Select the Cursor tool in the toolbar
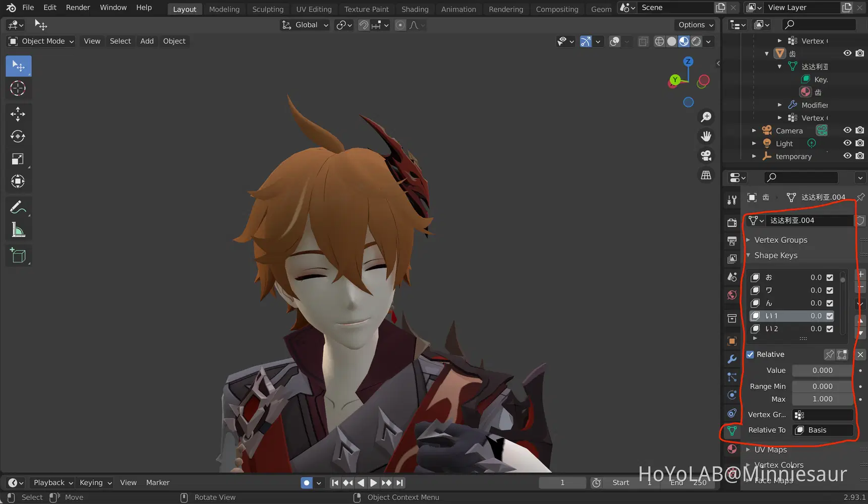This screenshot has width=868, height=504. coord(18,89)
